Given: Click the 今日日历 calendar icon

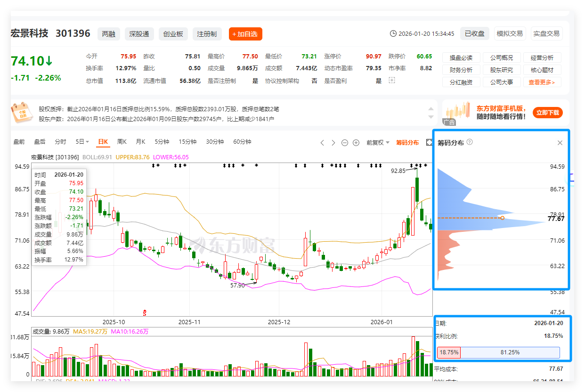Looking at the screenshot, I should coord(22,112).
